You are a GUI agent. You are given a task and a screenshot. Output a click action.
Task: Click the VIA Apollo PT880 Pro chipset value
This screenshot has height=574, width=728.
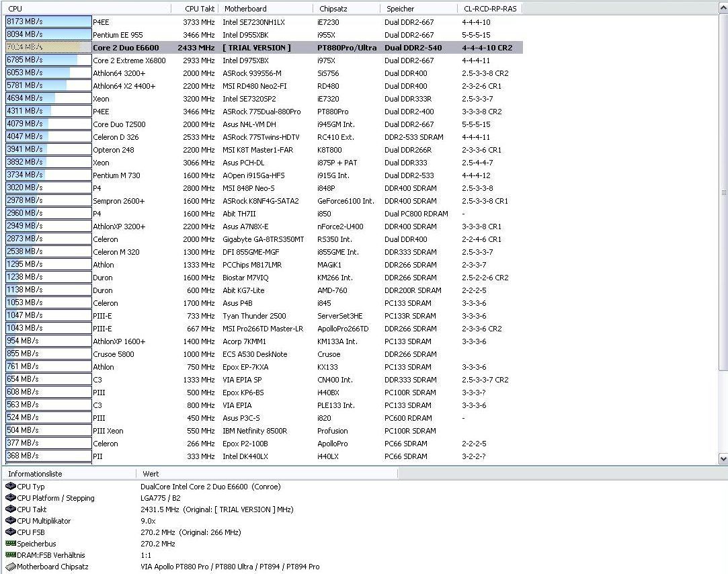230,567
